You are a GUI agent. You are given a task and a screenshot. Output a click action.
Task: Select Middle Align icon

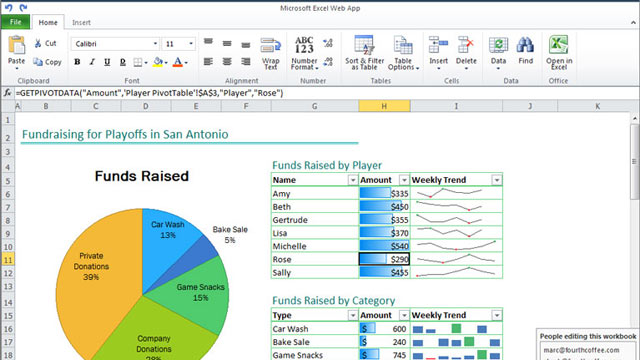[x=227, y=43]
